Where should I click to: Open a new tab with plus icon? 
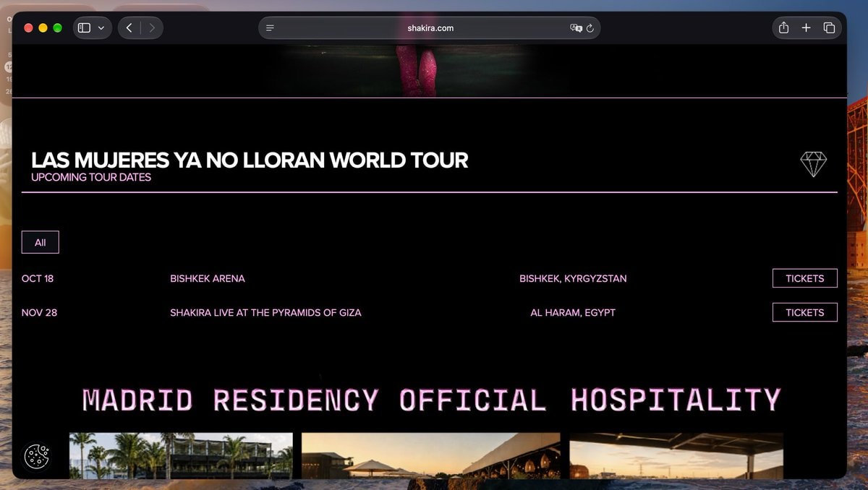coord(806,28)
